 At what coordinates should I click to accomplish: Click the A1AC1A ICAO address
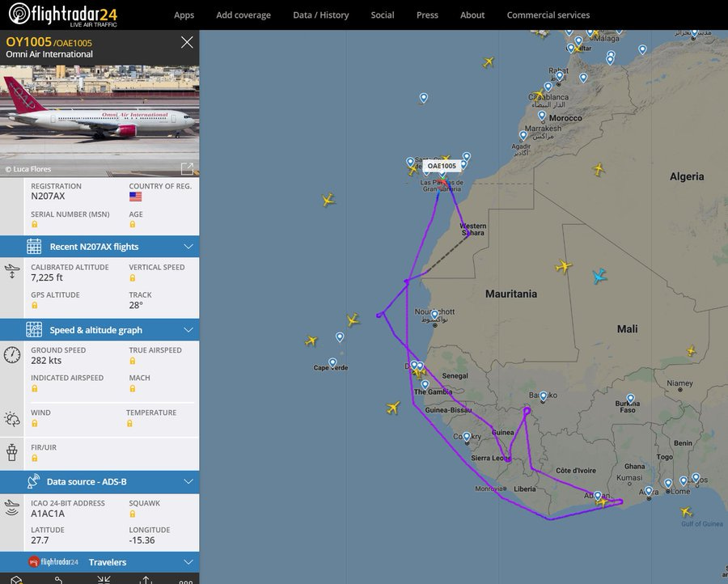[x=48, y=514]
